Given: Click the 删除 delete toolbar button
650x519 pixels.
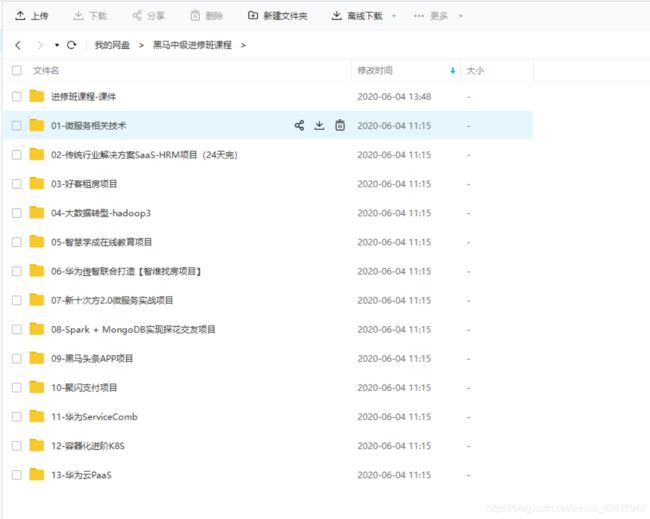Looking at the screenshot, I should (x=206, y=16).
